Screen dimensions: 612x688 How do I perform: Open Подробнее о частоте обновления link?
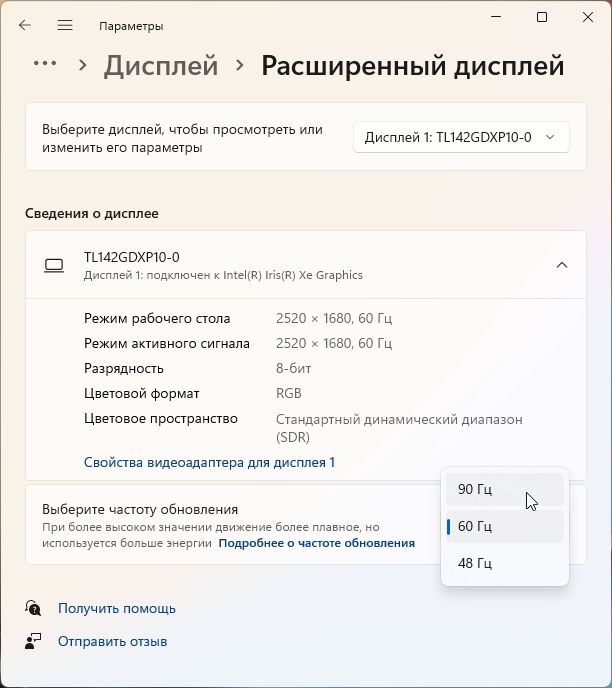316,543
